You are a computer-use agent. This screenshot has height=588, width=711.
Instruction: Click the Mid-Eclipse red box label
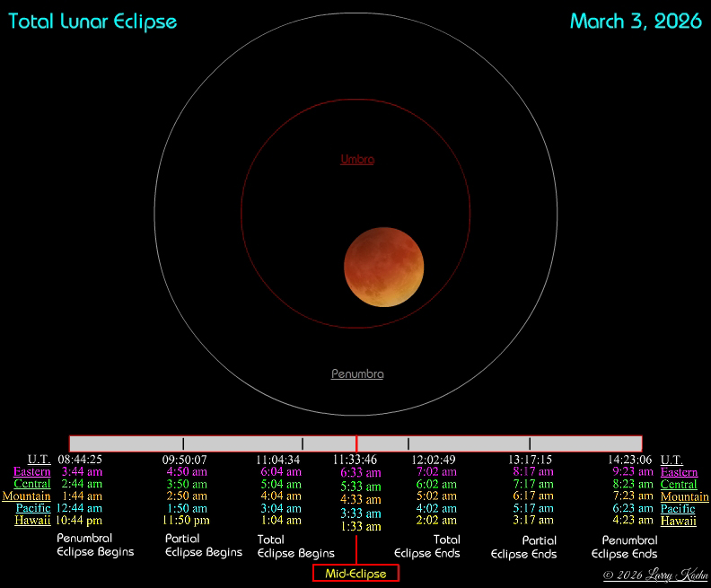[355, 574]
